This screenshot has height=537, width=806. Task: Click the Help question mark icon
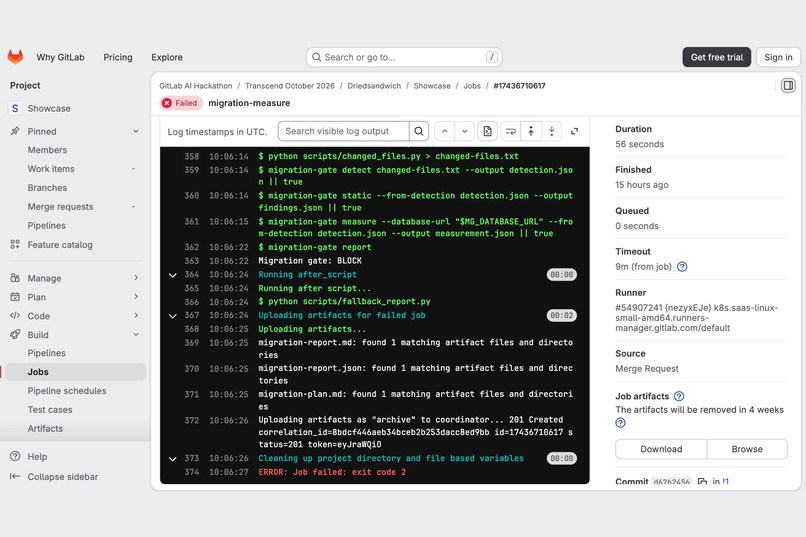[x=15, y=456]
